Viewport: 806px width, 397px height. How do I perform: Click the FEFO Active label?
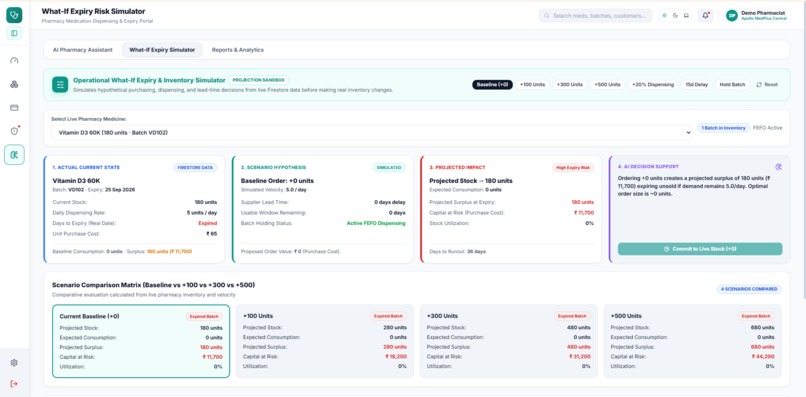(x=767, y=128)
